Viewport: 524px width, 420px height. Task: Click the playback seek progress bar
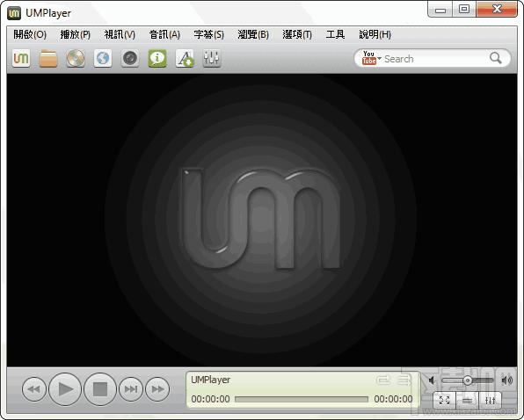[x=301, y=399]
